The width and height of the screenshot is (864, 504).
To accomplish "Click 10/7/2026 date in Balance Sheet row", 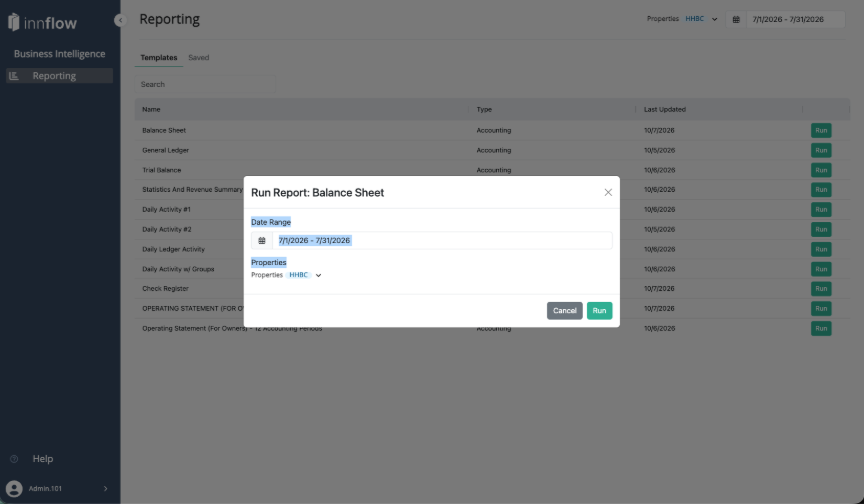I will click(659, 131).
